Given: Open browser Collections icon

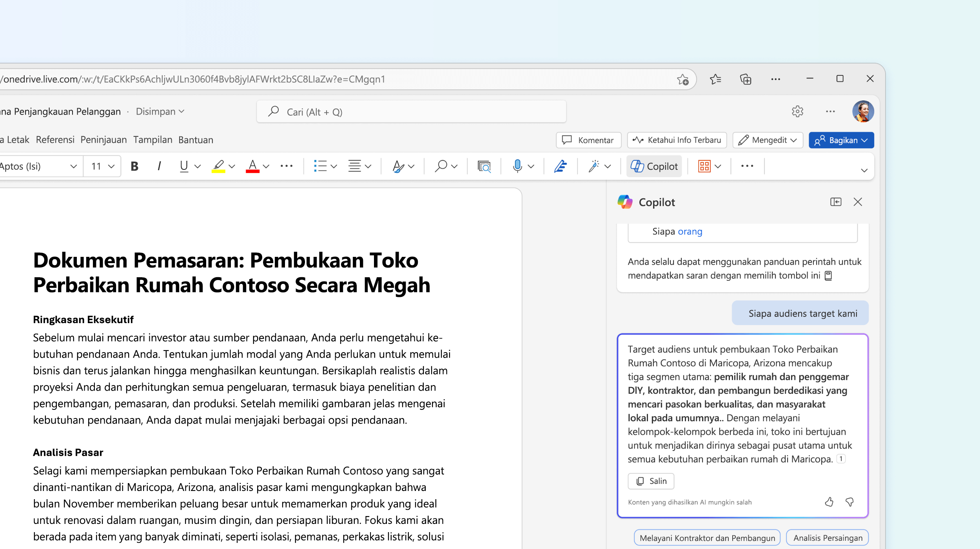Looking at the screenshot, I should coord(746,79).
